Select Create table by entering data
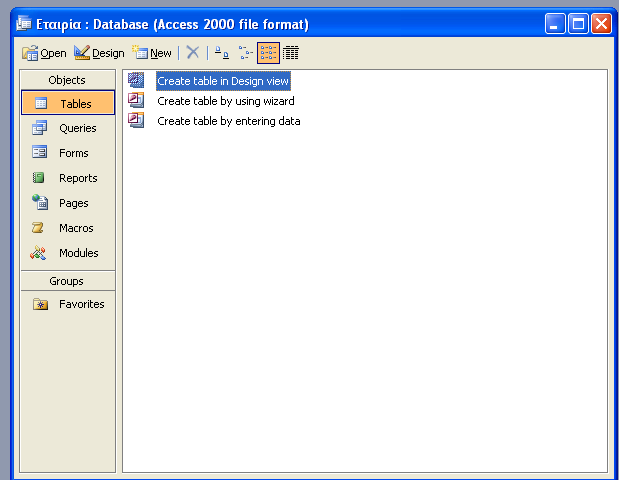 pos(229,121)
